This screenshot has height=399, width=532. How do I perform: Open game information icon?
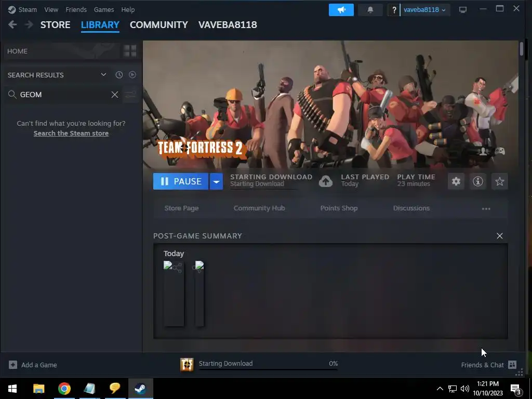point(478,181)
